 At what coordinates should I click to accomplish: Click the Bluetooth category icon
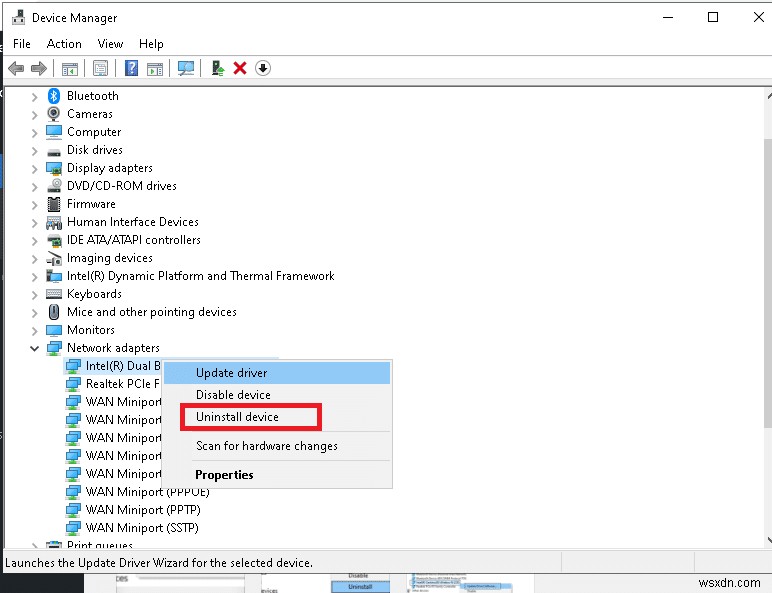[54, 96]
